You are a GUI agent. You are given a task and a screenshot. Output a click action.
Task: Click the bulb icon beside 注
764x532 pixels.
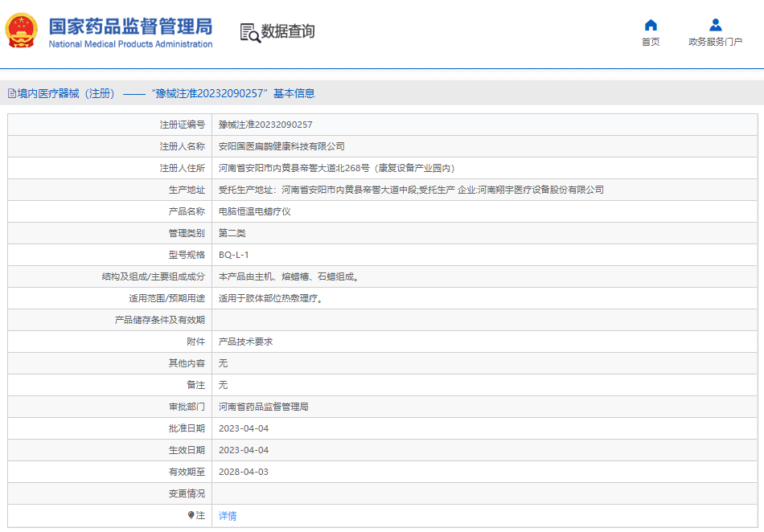click(191, 515)
